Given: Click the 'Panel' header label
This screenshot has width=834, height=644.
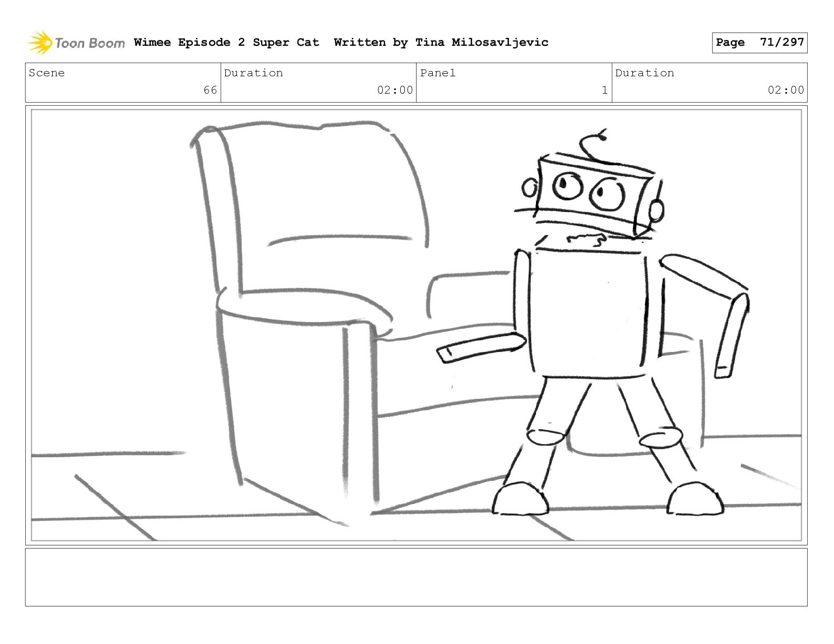Looking at the screenshot, I should click(x=438, y=73).
